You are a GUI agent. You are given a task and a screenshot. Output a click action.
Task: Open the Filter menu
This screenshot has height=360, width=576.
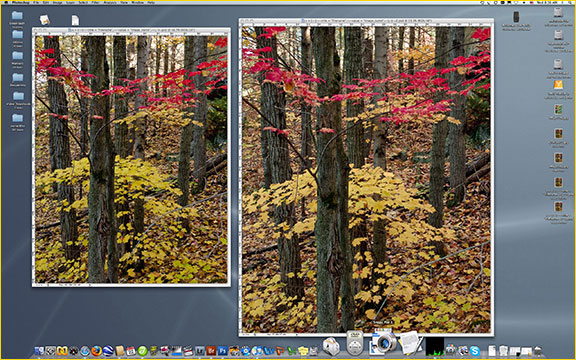point(95,3)
